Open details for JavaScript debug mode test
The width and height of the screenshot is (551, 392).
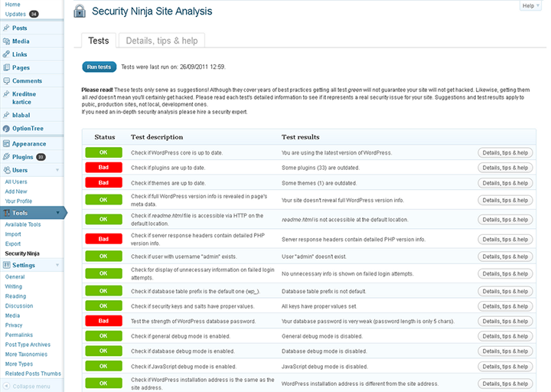pyautogui.click(x=505, y=367)
